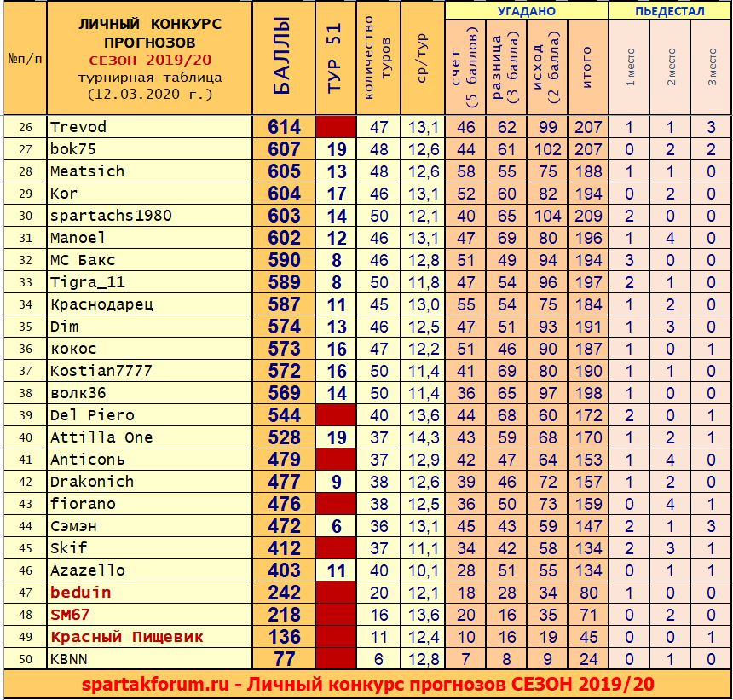Image resolution: width=733 pixels, height=700 pixels.
Task: Click the points value 136
Action: [x=284, y=637]
